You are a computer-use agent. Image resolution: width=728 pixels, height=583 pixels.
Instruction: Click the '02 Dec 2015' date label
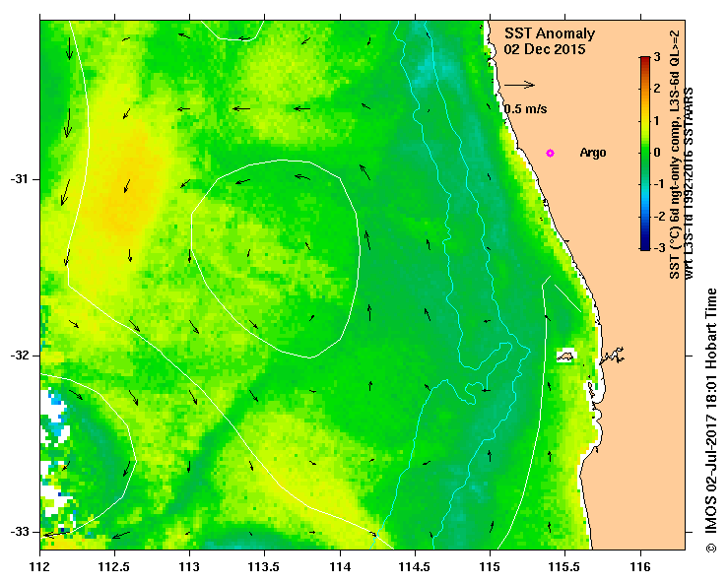point(545,49)
